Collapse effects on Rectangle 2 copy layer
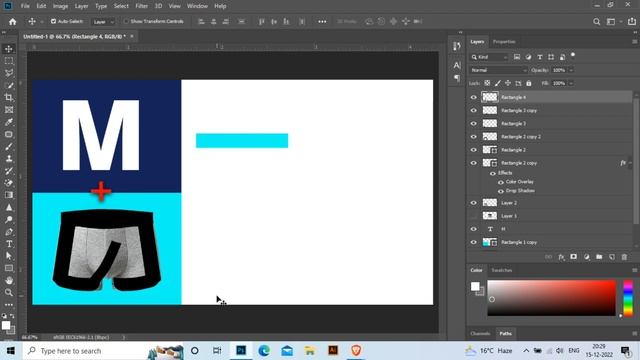This screenshot has height=360, width=640. (x=631, y=163)
